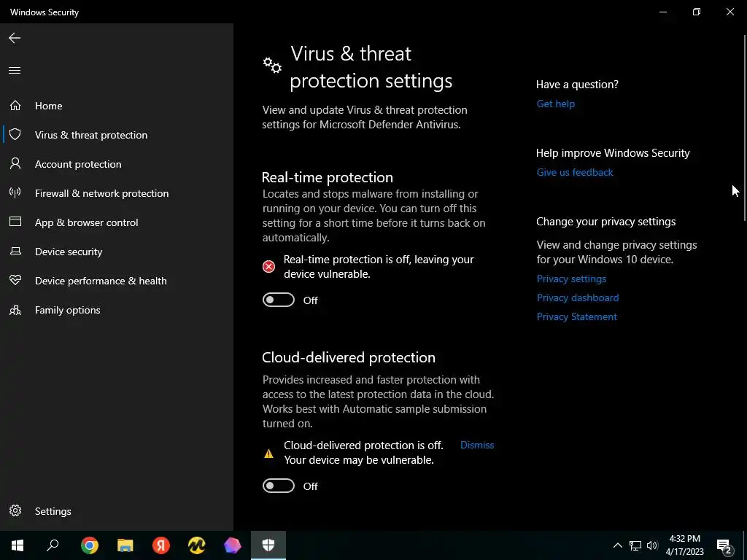Click the volume speaker tray icon
This screenshot has height=560, width=747.
(x=652, y=545)
